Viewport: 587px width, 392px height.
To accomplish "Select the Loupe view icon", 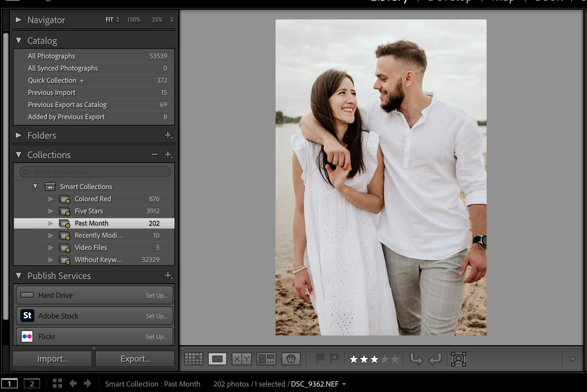I will (x=217, y=359).
